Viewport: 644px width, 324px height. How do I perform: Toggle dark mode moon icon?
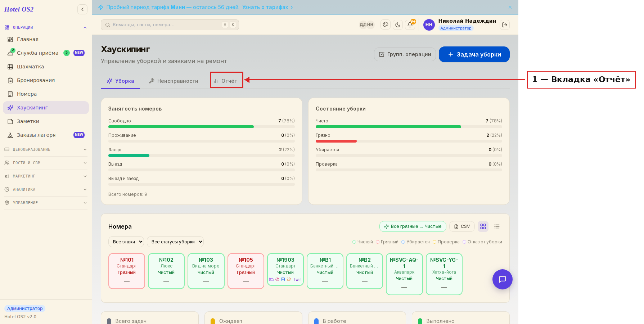398,25
